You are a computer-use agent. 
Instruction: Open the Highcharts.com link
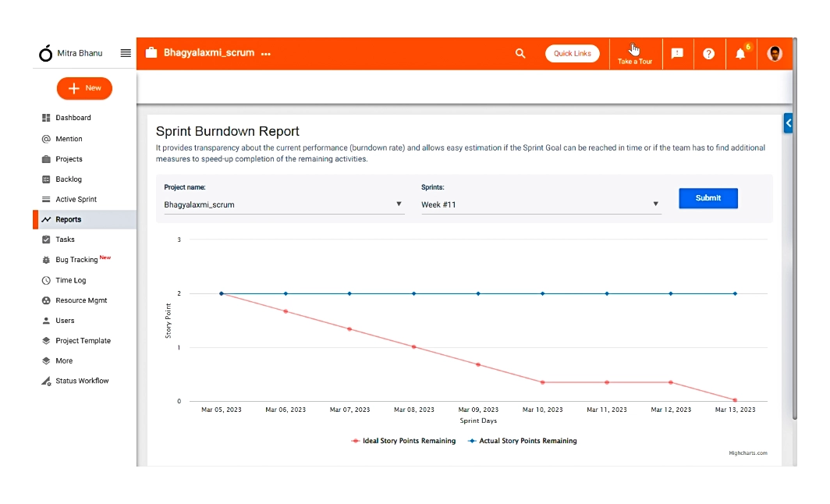coord(747,453)
